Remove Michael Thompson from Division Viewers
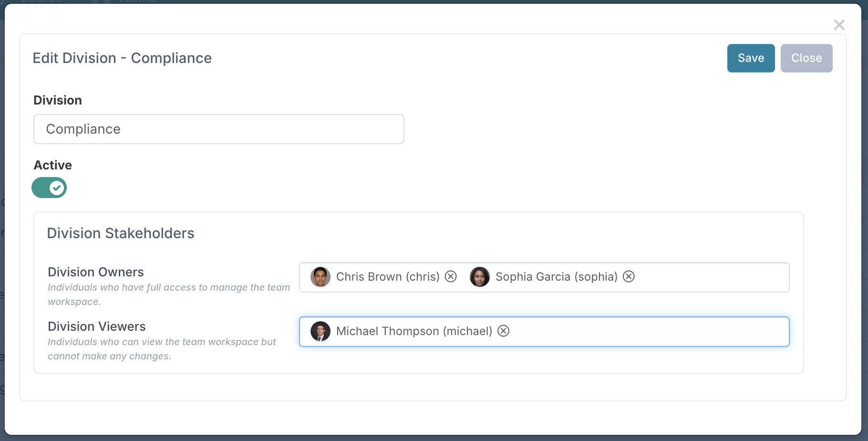 (x=503, y=331)
